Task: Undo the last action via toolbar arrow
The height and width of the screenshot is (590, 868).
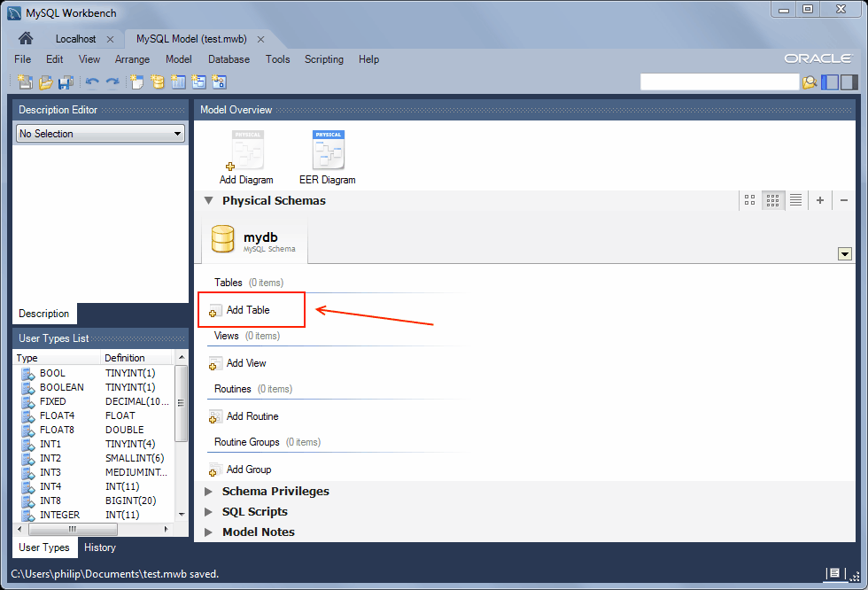Action: tap(92, 82)
